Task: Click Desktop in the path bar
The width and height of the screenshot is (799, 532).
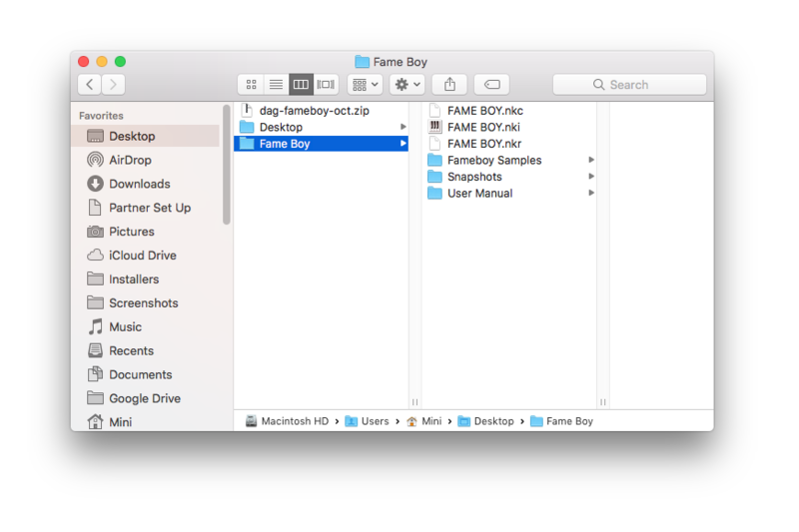Action: tap(486, 421)
